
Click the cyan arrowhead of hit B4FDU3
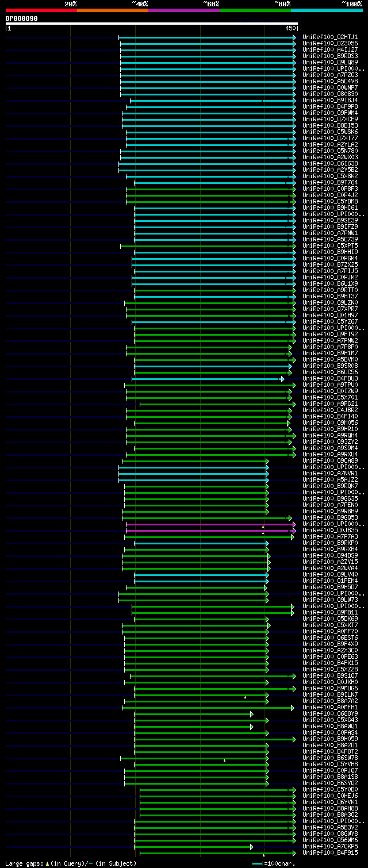(x=282, y=379)
